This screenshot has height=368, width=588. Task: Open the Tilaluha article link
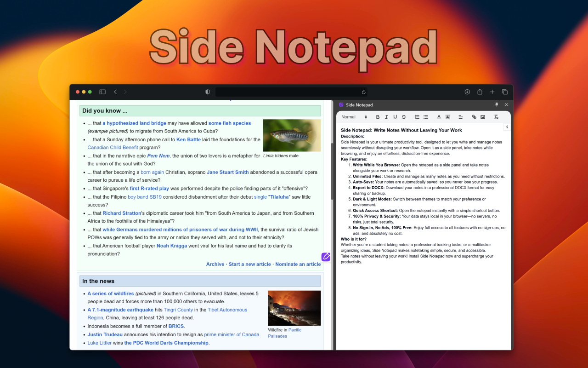[x=281, y=196]
